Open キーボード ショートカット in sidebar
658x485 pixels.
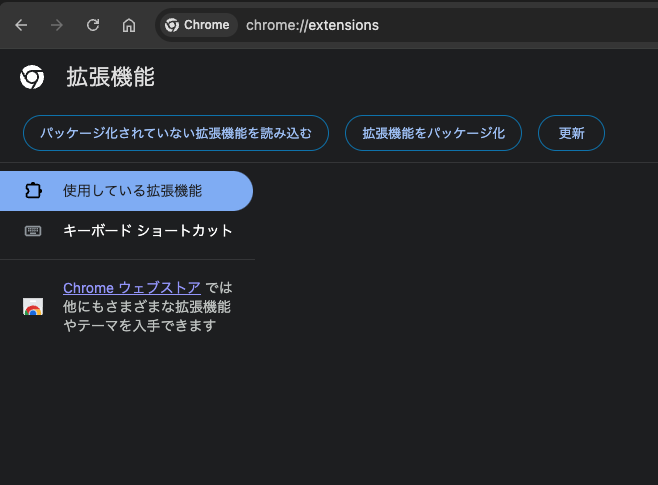(x=126, y=231)
